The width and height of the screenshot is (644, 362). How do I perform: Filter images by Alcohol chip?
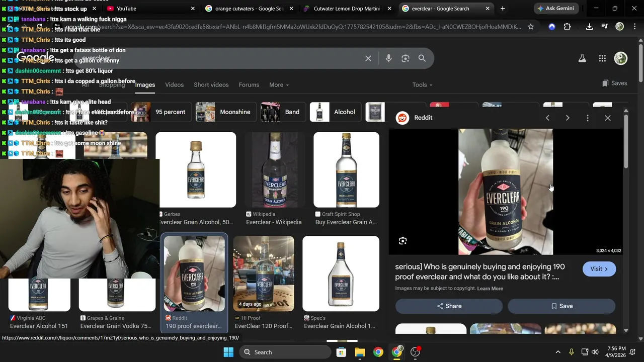[x=335, y=112]
